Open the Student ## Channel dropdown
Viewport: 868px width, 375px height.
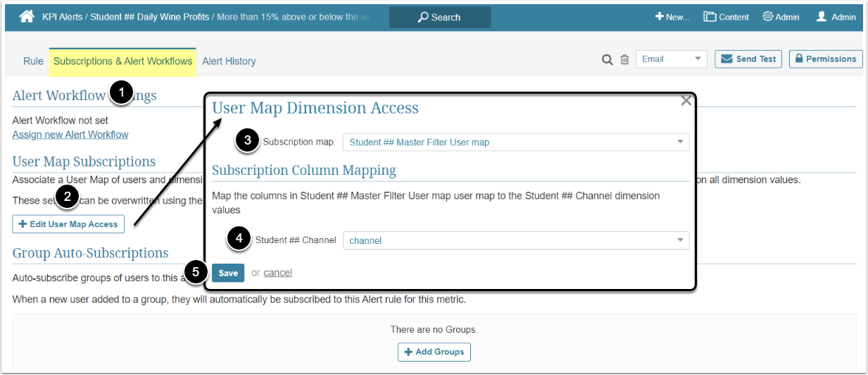[516, 240]
